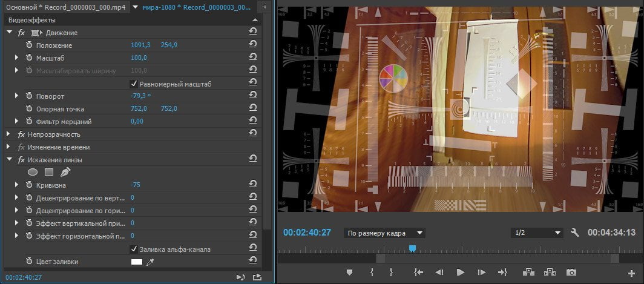Viewport: 644px width, 284px height.
Task: Open the 1/2 playback resolution dropdown
Action: pyautogui.click(x=537, y=233)
